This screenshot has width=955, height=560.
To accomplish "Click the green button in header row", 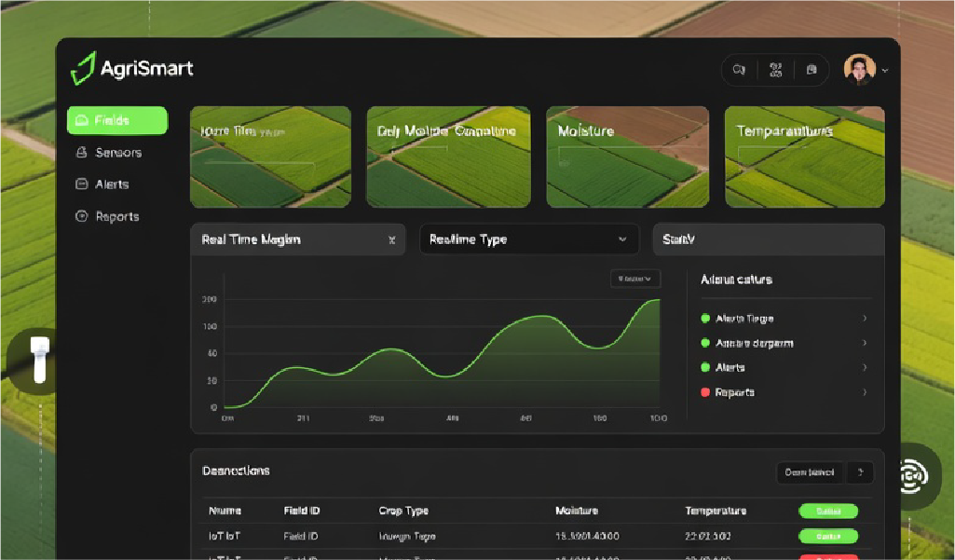I will 828,512.
